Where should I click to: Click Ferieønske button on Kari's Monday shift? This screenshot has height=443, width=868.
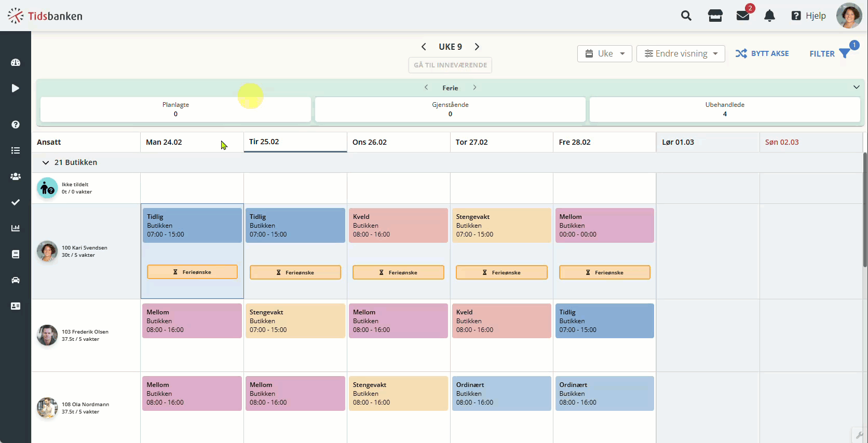[192, 272]
